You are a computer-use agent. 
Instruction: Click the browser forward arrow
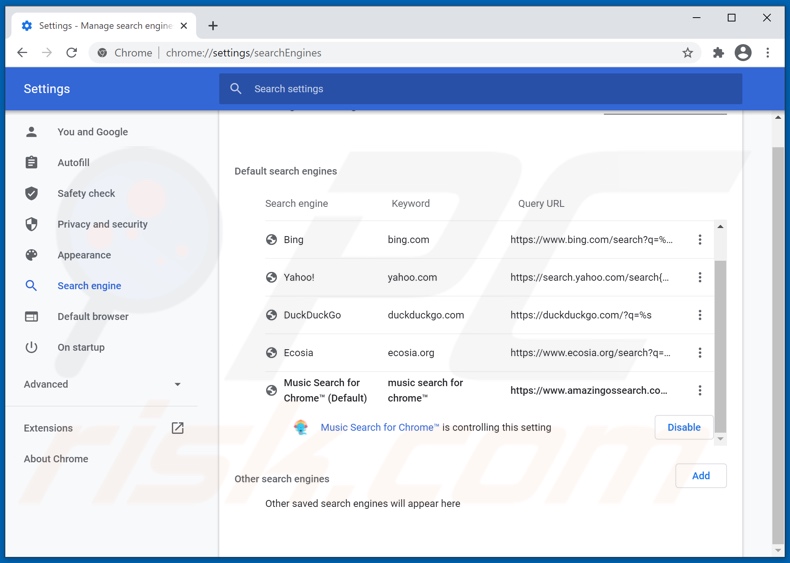click(47, 52)
